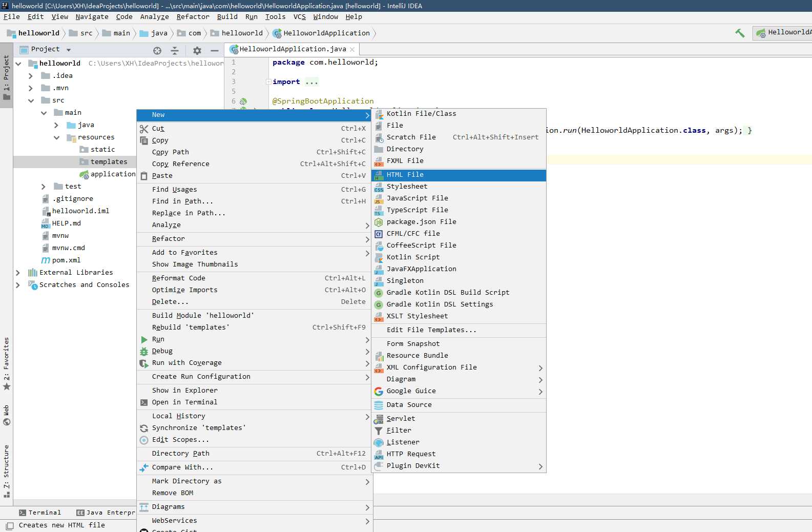Screen dimensions: 812x532
Task: Click the package.json nodejs icon
Action: pyautogui.click(x=379, y=222)
